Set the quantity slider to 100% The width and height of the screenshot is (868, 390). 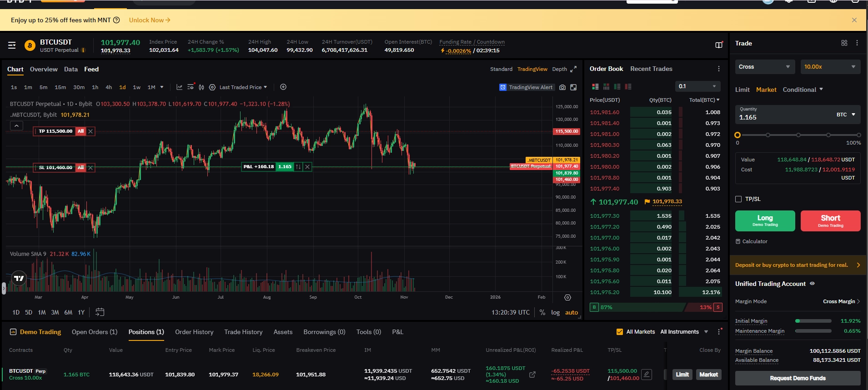click(x=858, y=135)
